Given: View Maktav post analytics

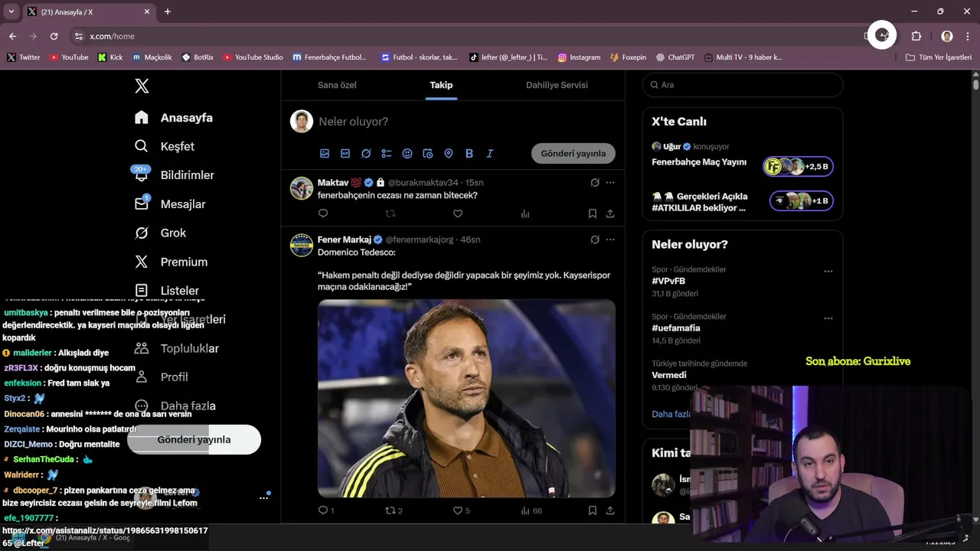Looking at the screenshot, I should [525, 214].
